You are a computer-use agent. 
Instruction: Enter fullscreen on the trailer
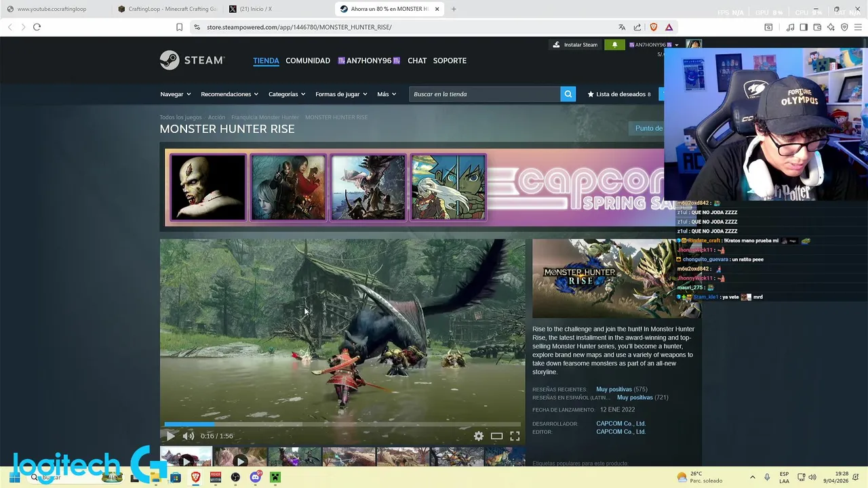pyautogui.click(x=515, y=436)
